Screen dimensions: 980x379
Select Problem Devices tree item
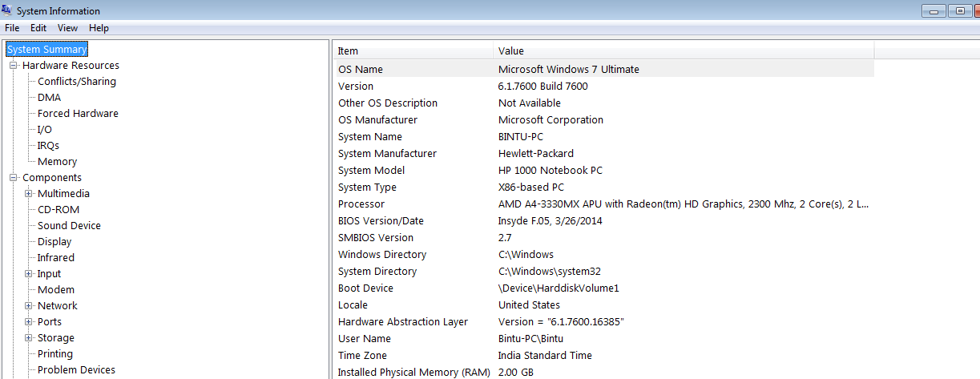click(x=76, y=370)
